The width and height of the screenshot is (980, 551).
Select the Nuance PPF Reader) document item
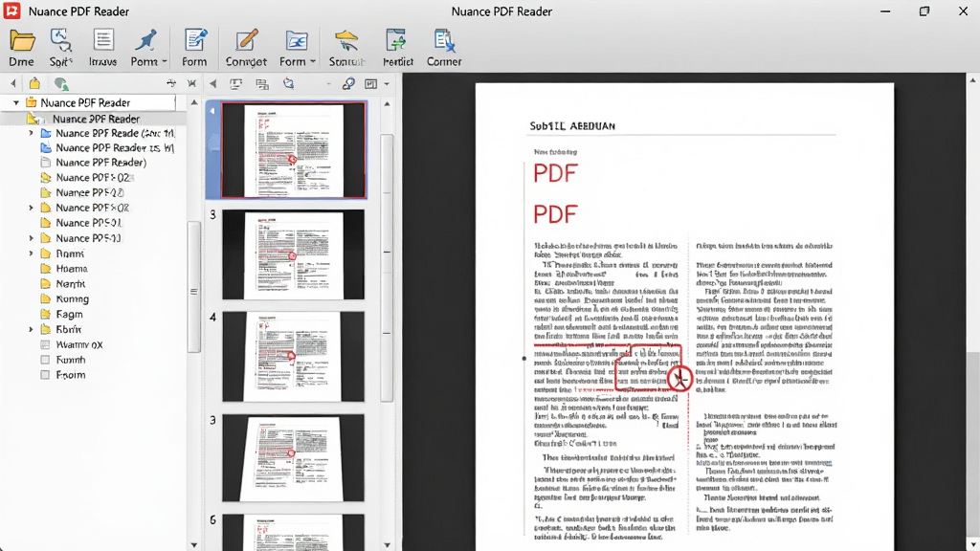pos(94,163)
